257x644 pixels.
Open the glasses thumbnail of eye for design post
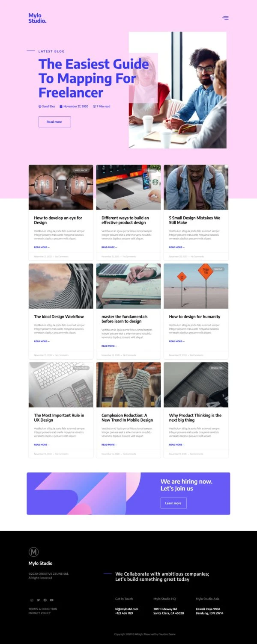61,187
